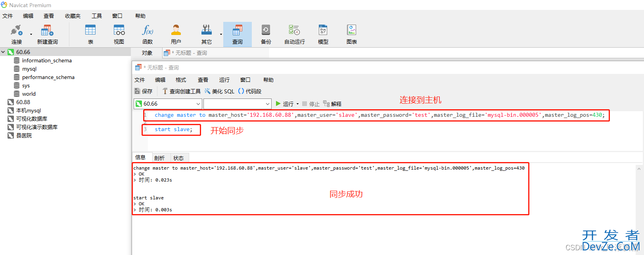The image size is (644, 255).
Task: Select the 可视化演示数据库 connection
Action: (x=36, y=127)
